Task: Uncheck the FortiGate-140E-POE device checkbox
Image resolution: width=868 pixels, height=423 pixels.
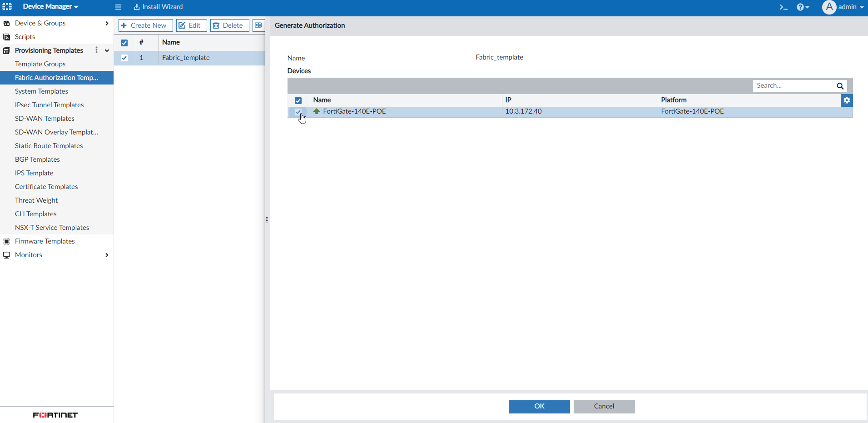Action: pyautogui.click(x=298, y=112)
